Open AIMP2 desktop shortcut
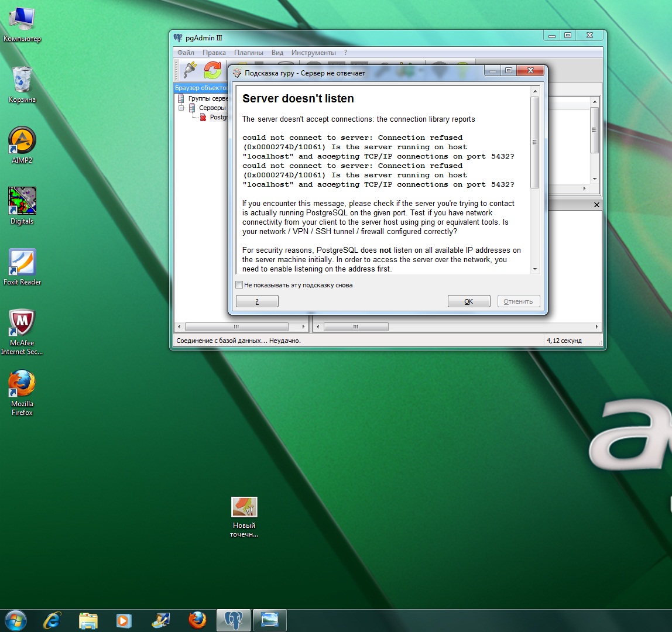This screenshot has height=632, width=672. tap(22, 142)
